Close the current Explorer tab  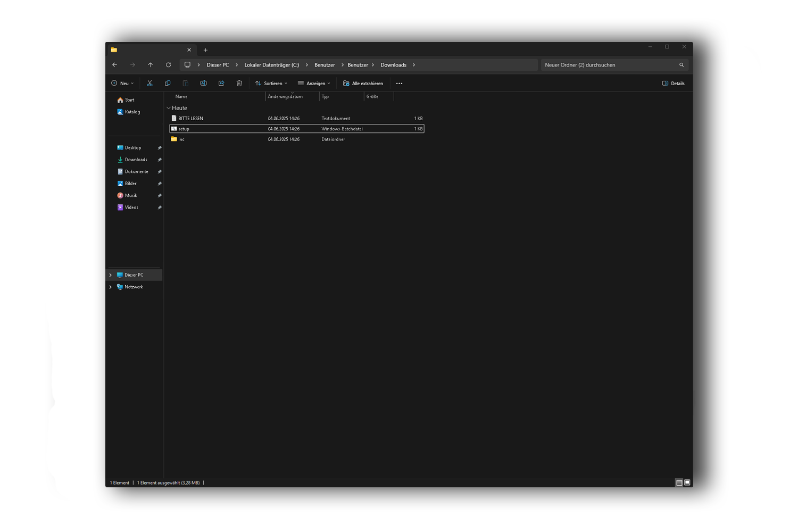(x=189, y=50)
